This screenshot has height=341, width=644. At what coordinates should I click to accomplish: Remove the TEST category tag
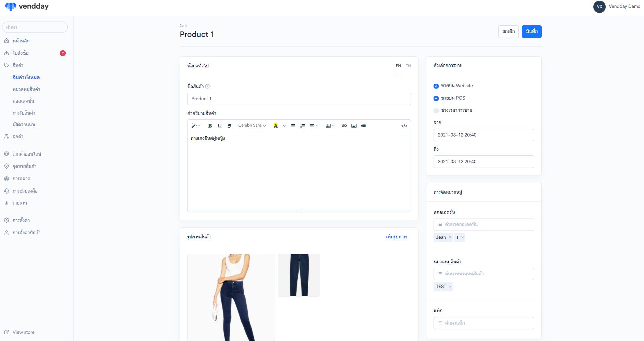pos(450,287)
